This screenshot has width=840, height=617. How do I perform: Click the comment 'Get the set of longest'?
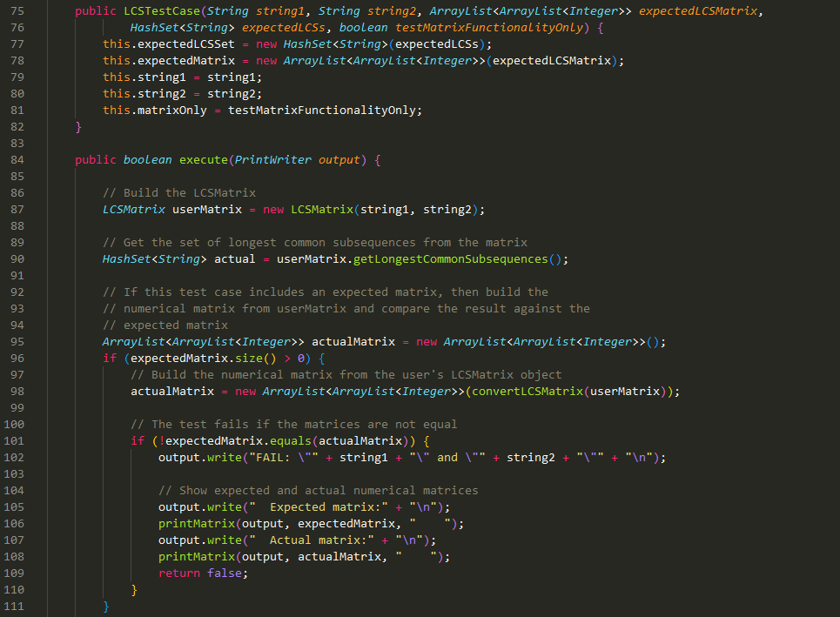[x=315, y=243]
